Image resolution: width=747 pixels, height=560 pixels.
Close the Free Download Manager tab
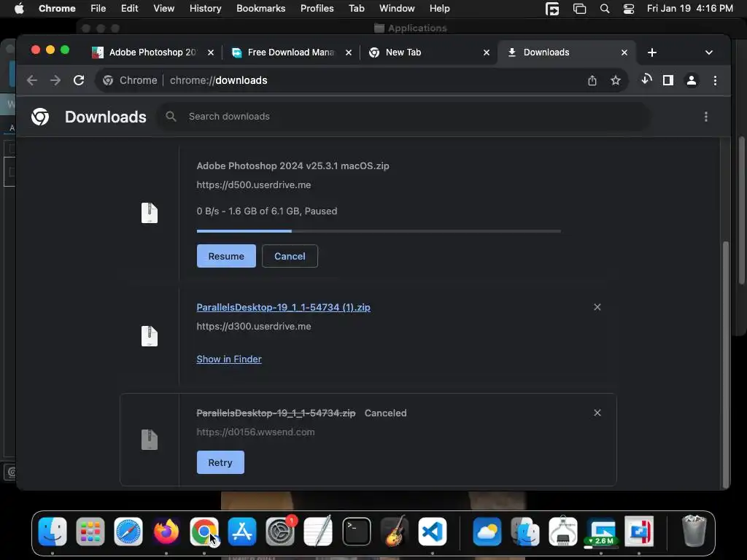[349, 52]
